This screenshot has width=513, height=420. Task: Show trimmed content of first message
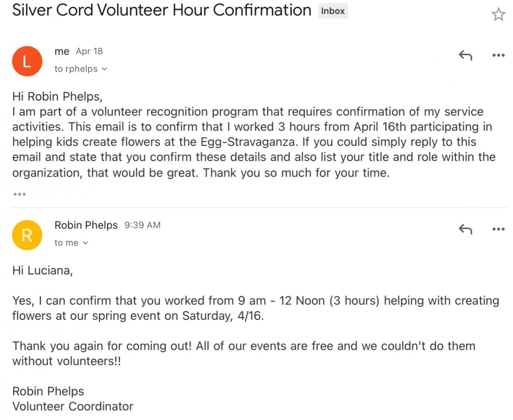tap(19, 194)
